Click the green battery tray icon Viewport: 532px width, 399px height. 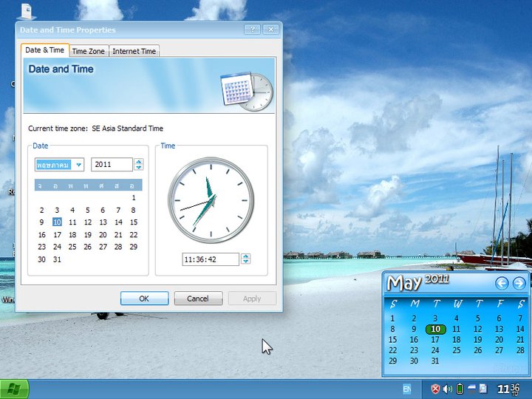(460, 389)
